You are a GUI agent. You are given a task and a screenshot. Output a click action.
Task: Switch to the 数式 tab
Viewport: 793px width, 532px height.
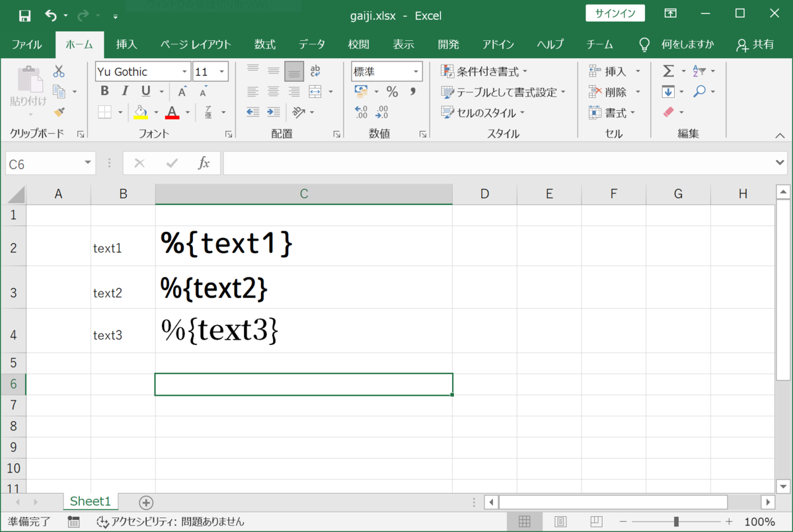pos(265,44)
